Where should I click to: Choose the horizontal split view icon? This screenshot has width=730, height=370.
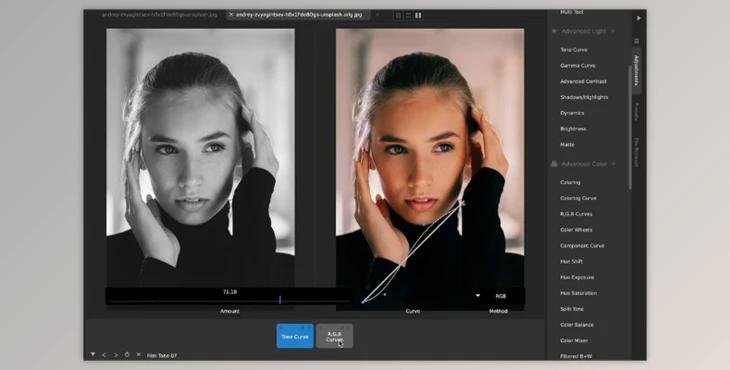click(408, 15)
